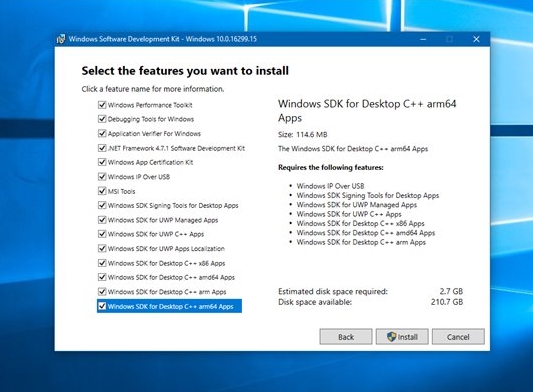Select the Windows SDK for UWP C++ Apps label
The image size is (533, 392).
[156, 235]
